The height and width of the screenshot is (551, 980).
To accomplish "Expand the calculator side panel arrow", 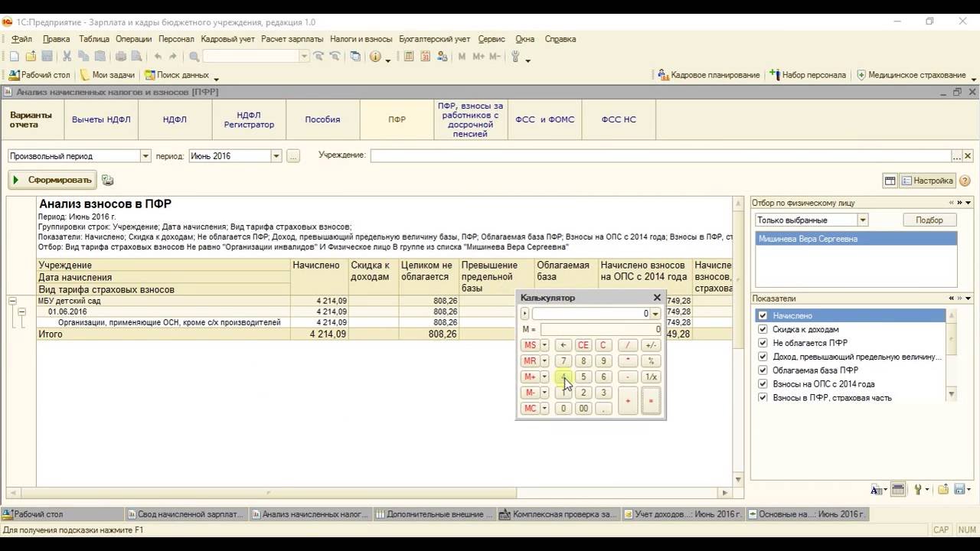I will point(524,314).
